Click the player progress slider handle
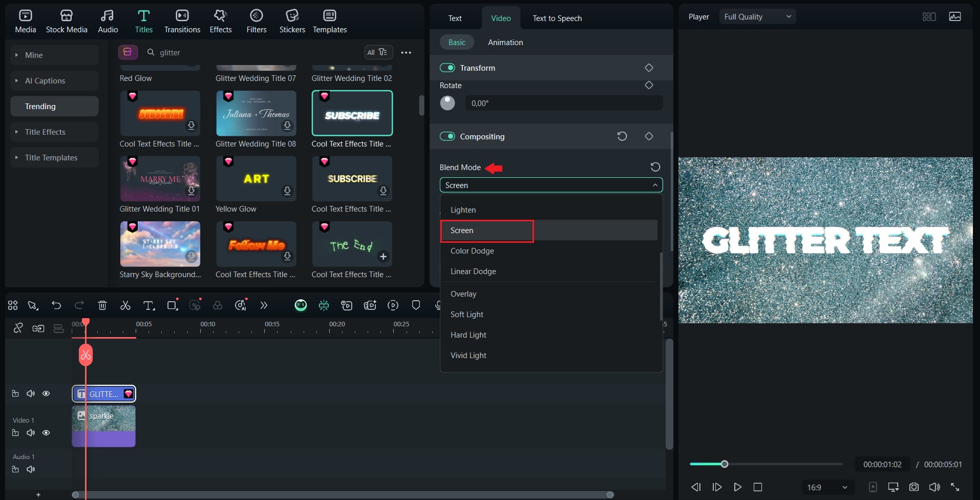This screenshot has width=980, height=500. [x=725, y=464]
